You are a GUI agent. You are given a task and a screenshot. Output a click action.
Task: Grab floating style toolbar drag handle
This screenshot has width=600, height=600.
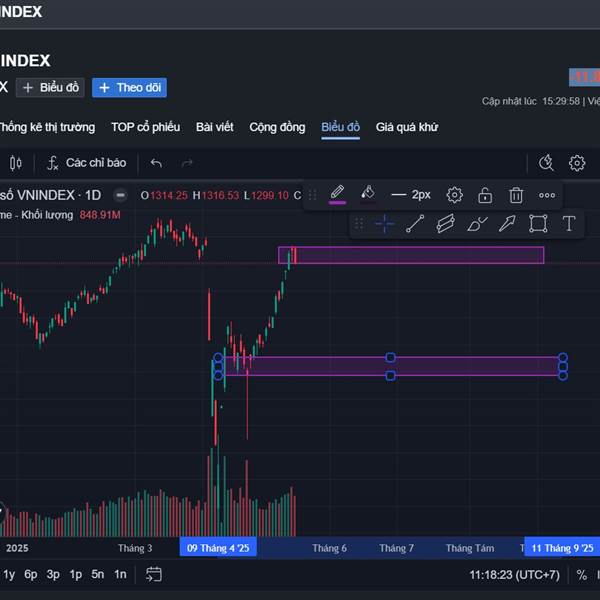click(x=312, y=195)
